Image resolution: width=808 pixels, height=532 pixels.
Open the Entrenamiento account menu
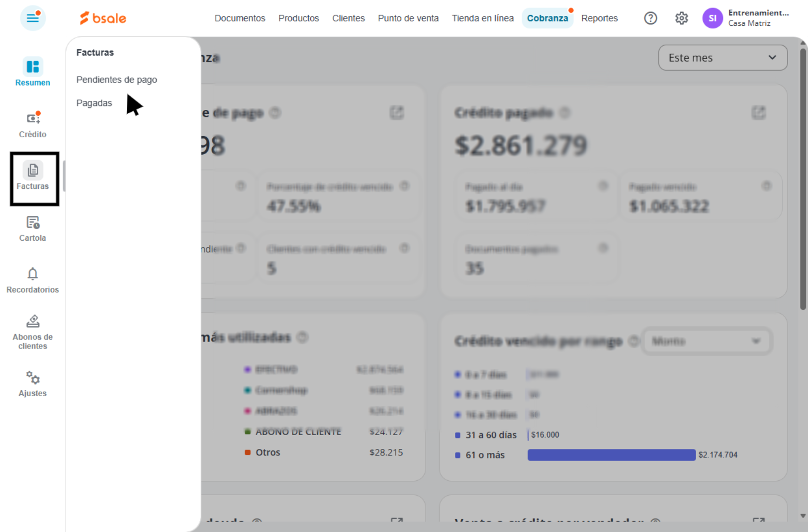point(746,18)
